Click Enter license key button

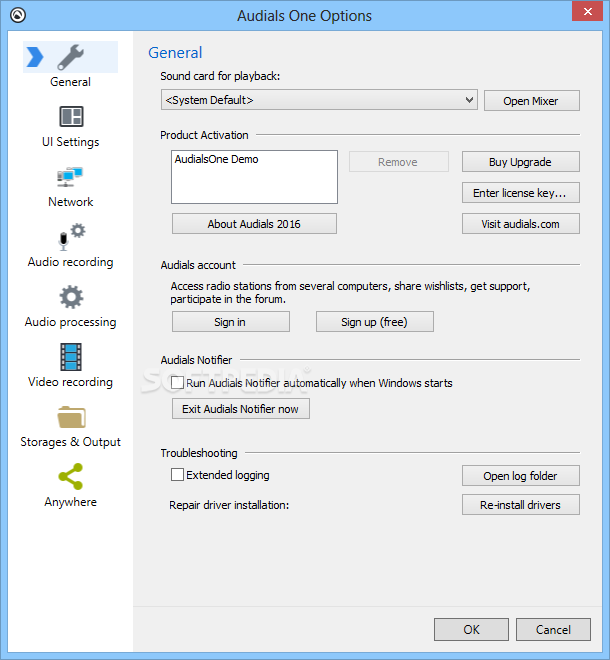[x=520, y=193]
